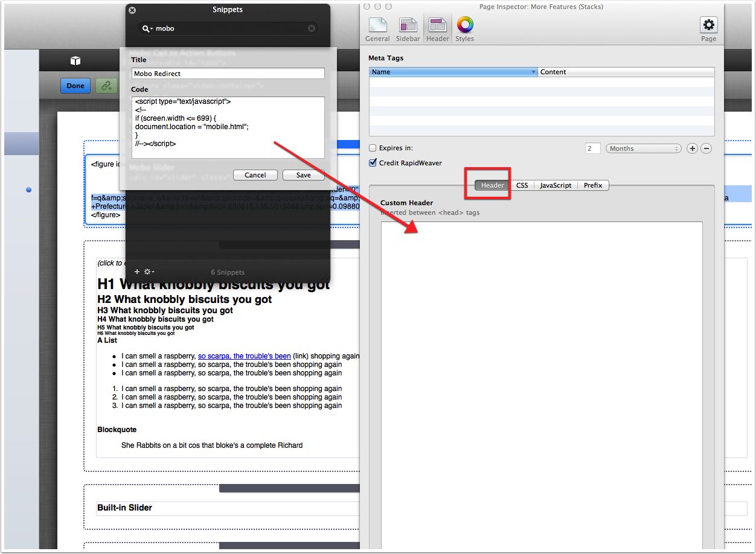Add a new snippet with plus button

[x=137, y=272]
